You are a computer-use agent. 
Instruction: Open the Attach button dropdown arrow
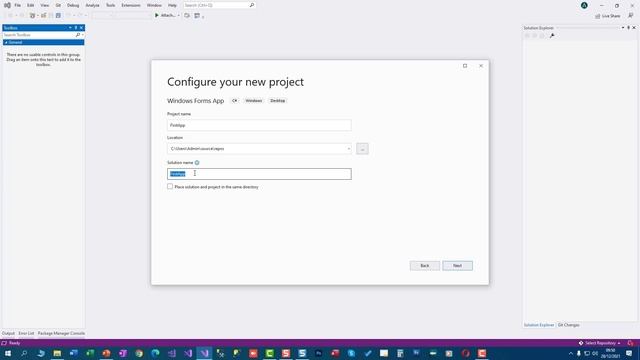(x=178, y=16)
